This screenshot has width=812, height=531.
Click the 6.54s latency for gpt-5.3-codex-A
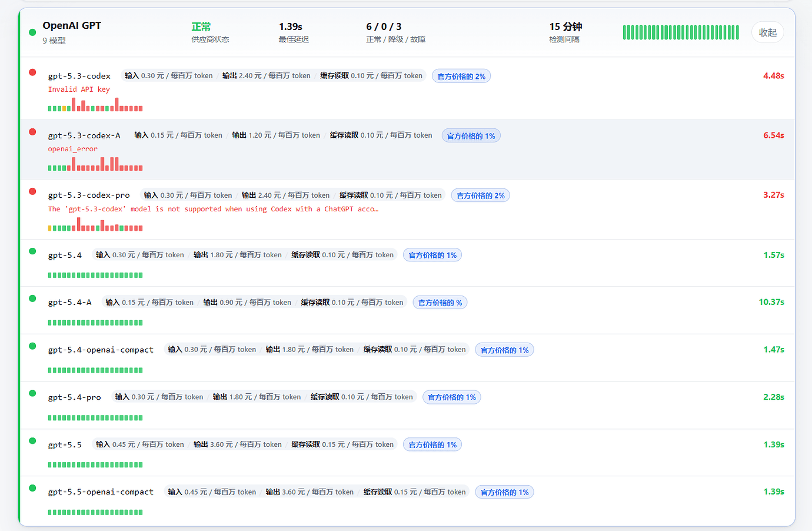coord(773,135)
